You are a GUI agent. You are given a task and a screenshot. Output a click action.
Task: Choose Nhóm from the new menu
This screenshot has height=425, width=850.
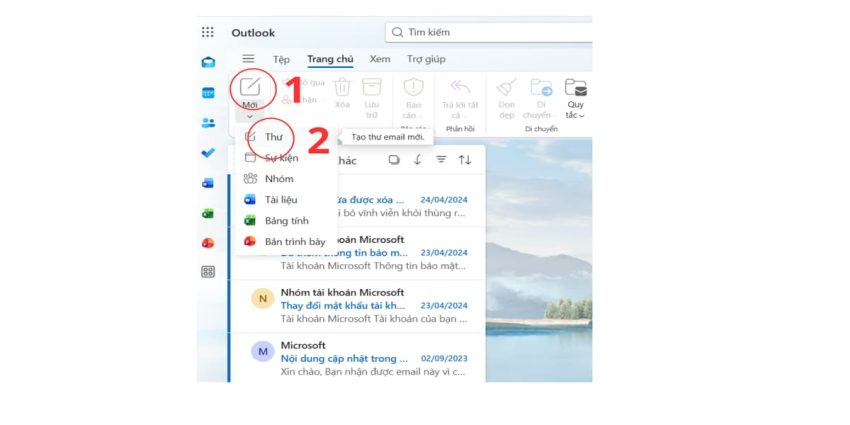(x=286, y=179)
